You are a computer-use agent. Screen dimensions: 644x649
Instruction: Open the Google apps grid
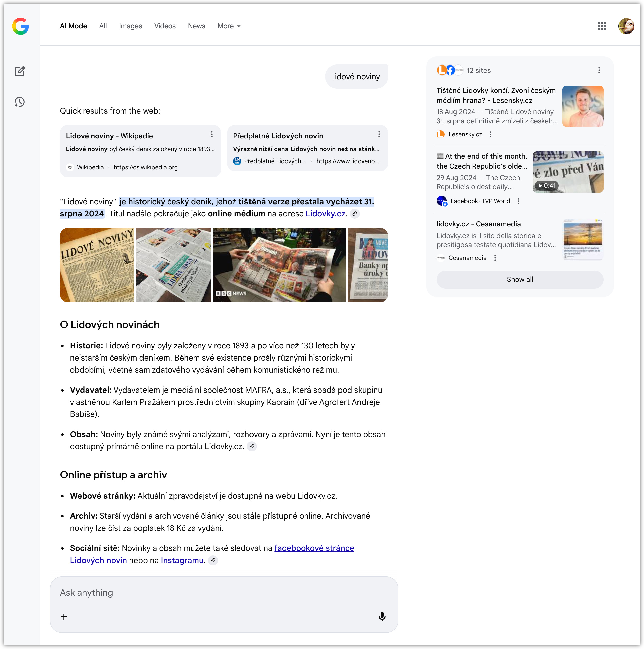click(x=602, y=26)
